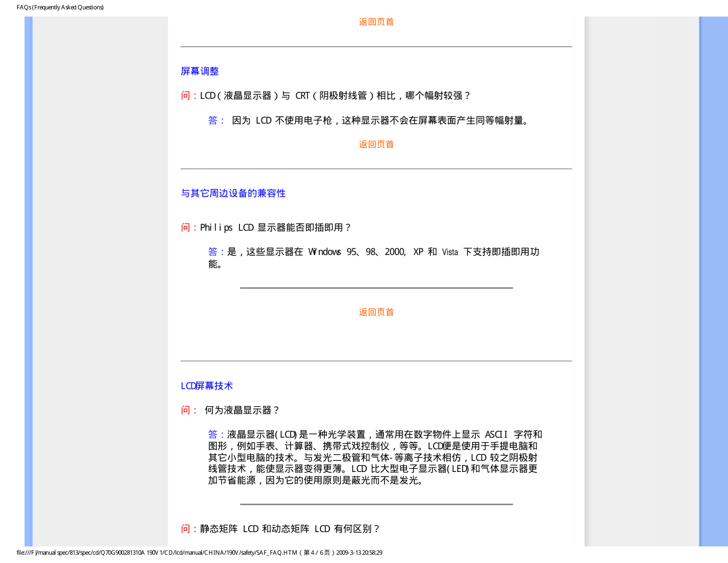The image size is (728, 563).
Task: Click the question about Philips LCD 即插即用
Action: [276, 227]
